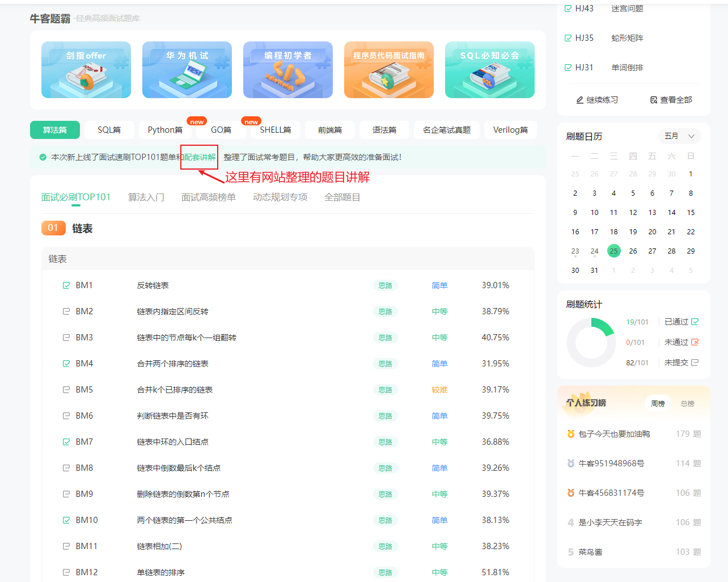Image resolution: width=728 pixels, height=582 pixels.
Task: Click bronze medal icon for 牛客456831174号
Action: pyautogui.click(x=571, y=493)
